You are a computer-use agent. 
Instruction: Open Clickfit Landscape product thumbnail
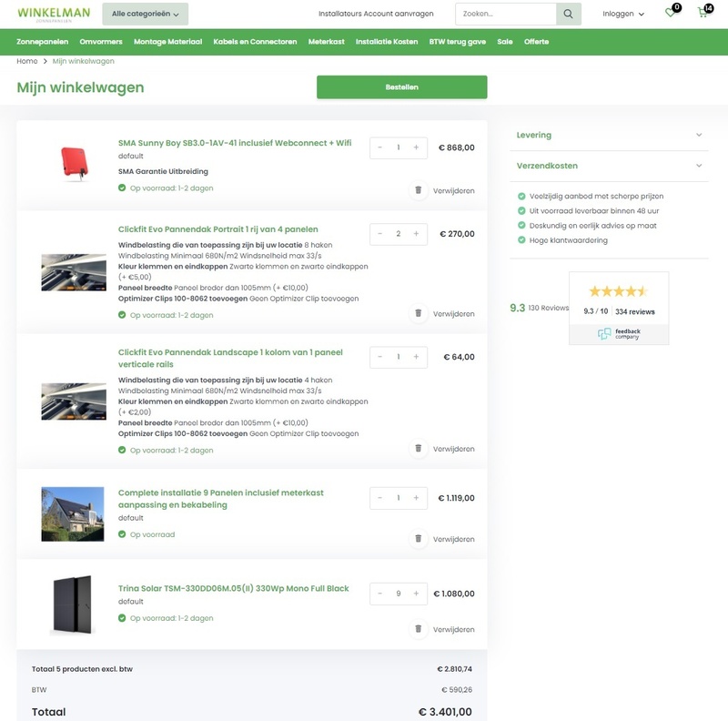point(74,401)
